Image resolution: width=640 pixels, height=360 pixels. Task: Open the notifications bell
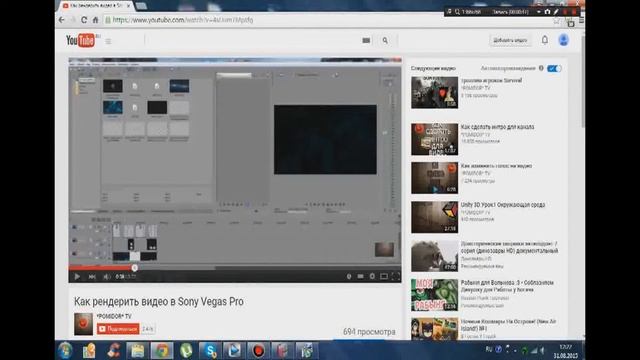(544, 40)
